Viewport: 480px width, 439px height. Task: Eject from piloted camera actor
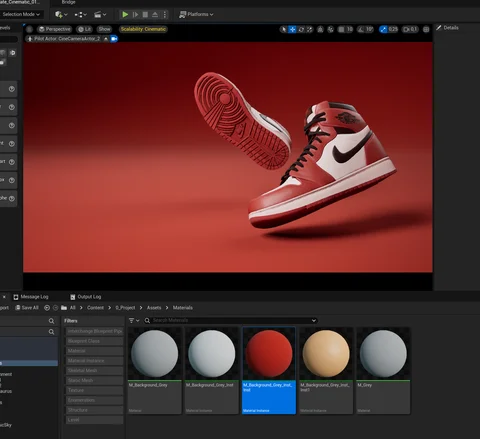click(x=106, y=39)
